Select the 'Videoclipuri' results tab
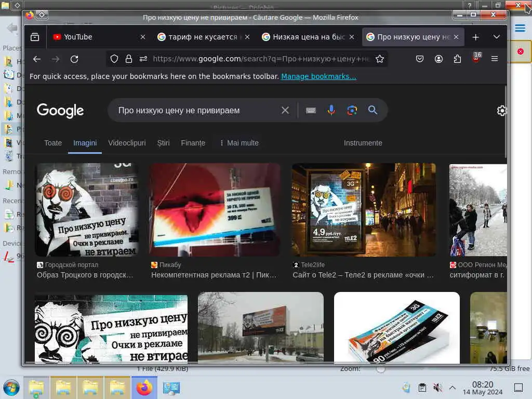 127,143
